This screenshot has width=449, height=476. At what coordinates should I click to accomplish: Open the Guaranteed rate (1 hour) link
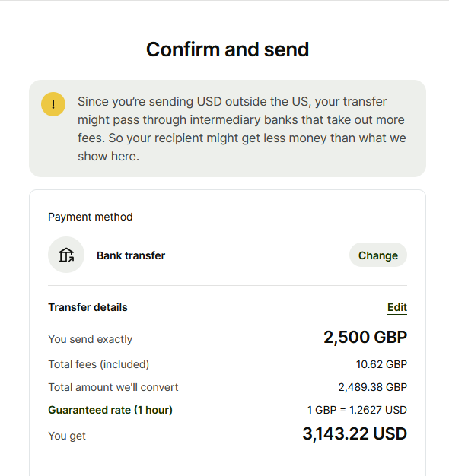pos(110,410)
